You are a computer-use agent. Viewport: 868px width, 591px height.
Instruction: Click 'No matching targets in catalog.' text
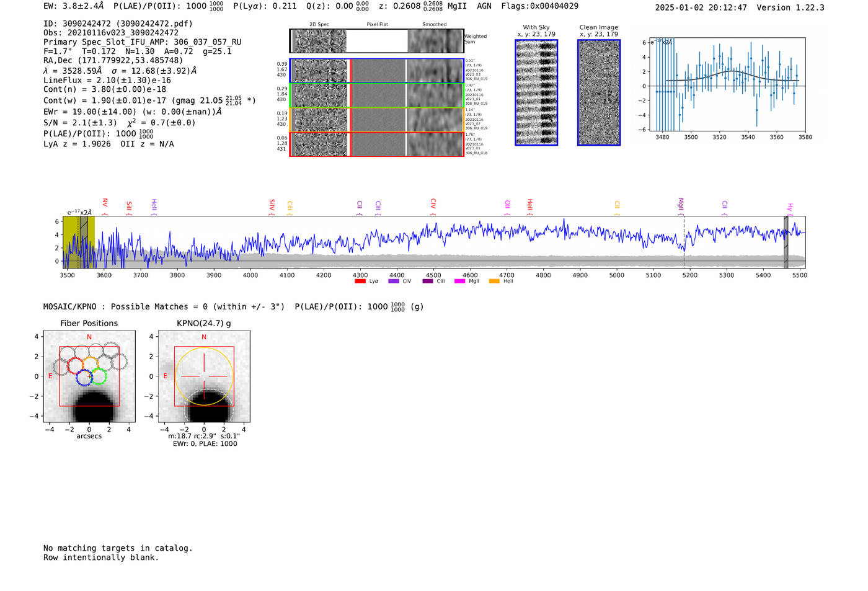(118, 548)
